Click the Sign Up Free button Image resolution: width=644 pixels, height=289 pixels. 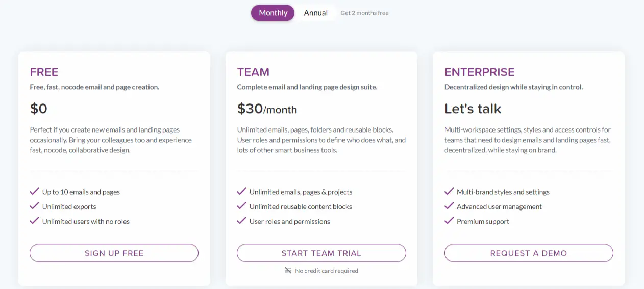point(114,253)
